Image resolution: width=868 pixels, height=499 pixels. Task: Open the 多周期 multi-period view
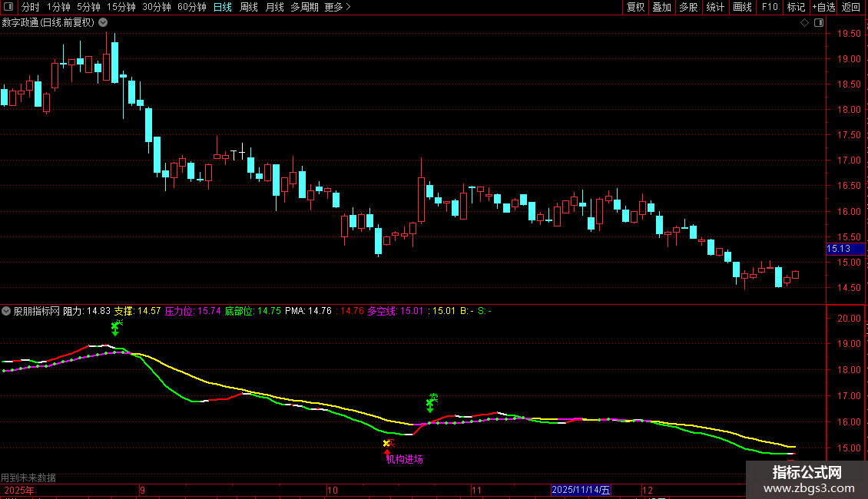coord(304,7)
